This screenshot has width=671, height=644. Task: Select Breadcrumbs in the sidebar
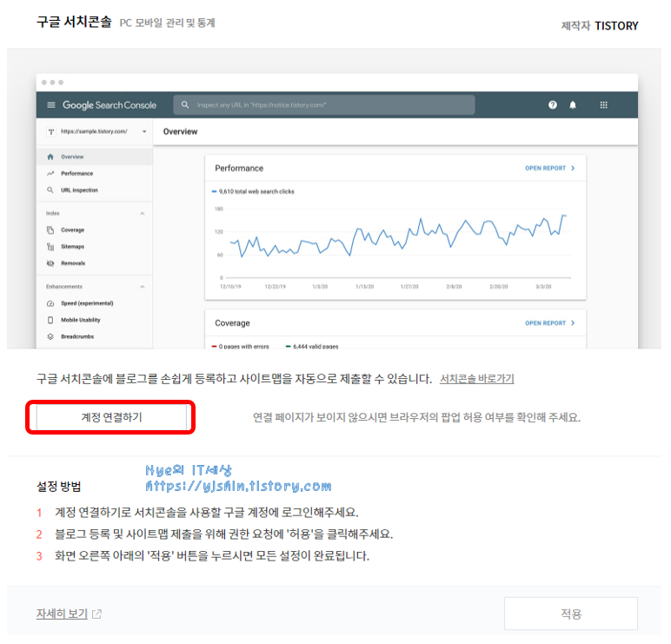94,336
